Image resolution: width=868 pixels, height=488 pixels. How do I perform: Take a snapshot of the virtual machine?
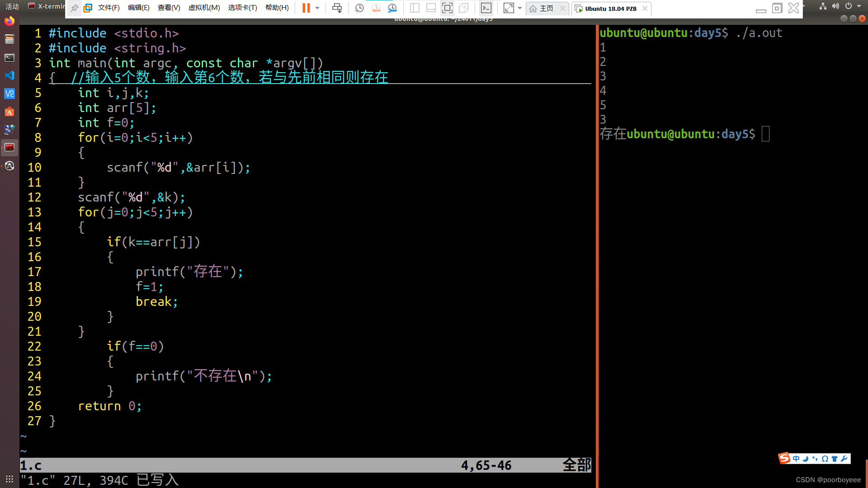pyautogui.click(x=359, y=8)
